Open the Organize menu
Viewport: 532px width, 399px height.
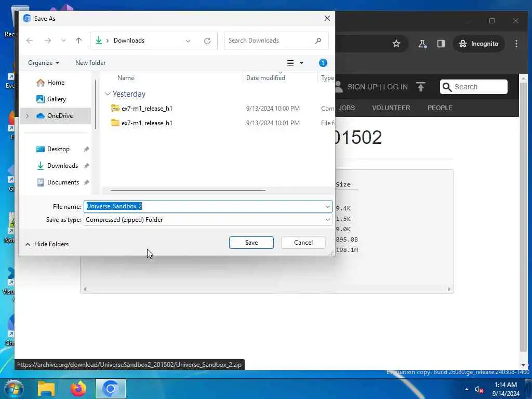tap(44, 63)
